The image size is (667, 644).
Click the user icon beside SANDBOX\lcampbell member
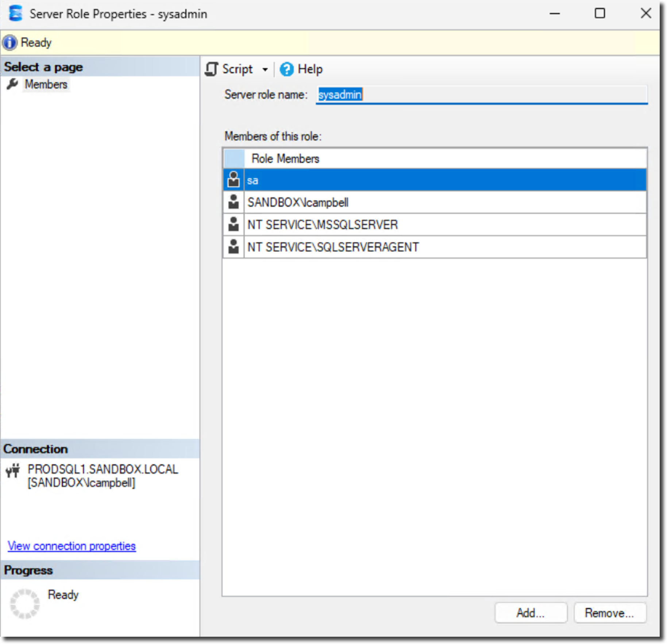pos(234,202)
